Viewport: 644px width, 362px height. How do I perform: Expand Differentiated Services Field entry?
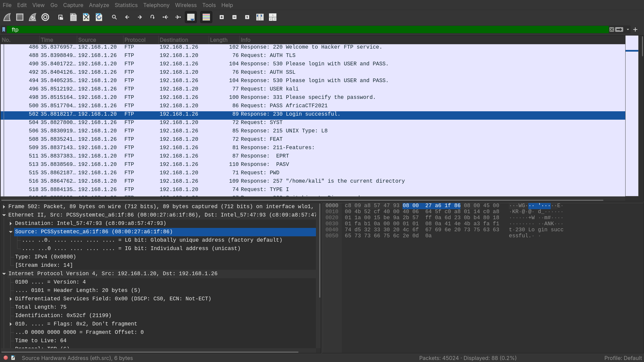(11, 299)
